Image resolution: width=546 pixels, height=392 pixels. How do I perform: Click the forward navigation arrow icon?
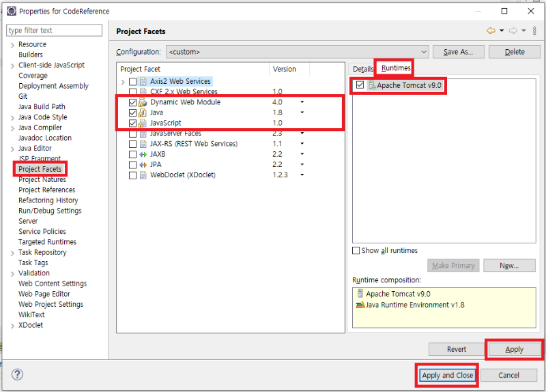[x=513, y=31]
